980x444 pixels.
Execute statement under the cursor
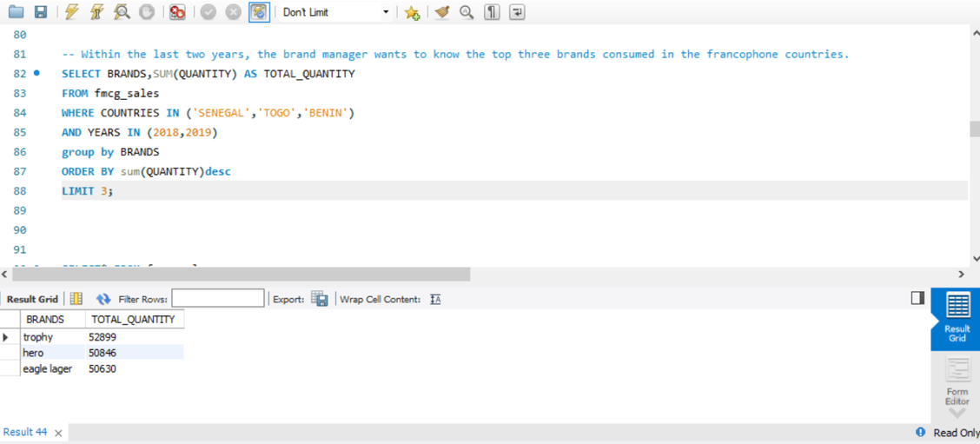click(x=97, y=12)
